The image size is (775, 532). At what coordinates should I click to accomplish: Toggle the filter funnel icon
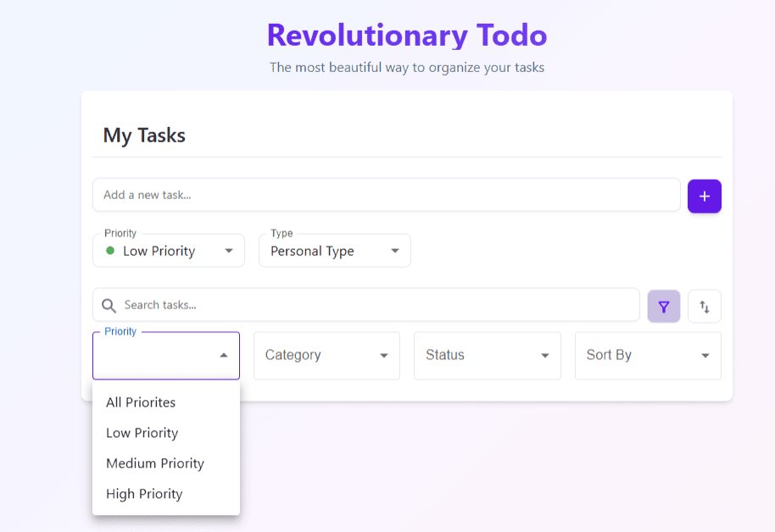664,307
